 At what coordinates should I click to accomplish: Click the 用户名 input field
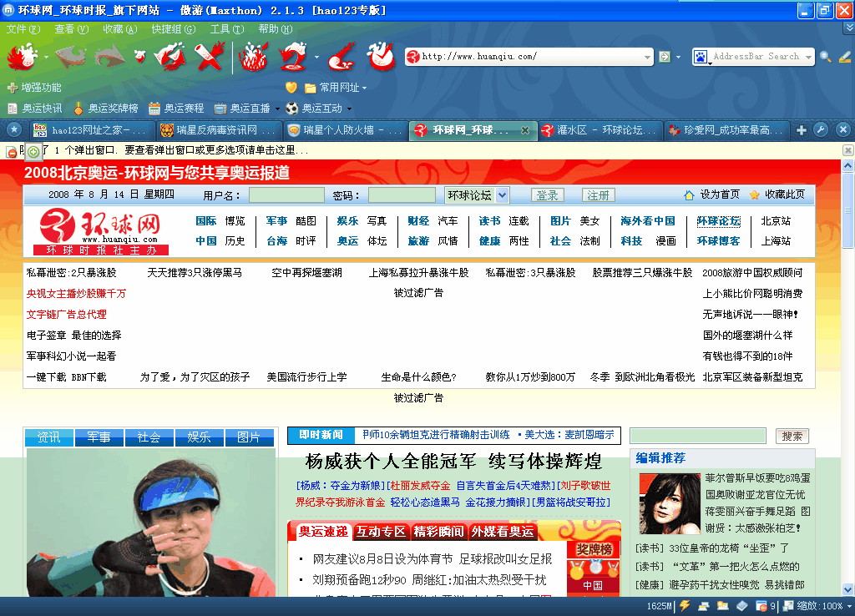pyautogui.click(x=287, y=195)
